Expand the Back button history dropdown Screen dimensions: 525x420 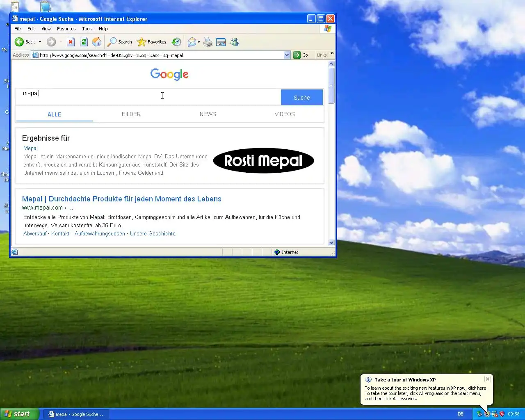(x=40, y=42)
